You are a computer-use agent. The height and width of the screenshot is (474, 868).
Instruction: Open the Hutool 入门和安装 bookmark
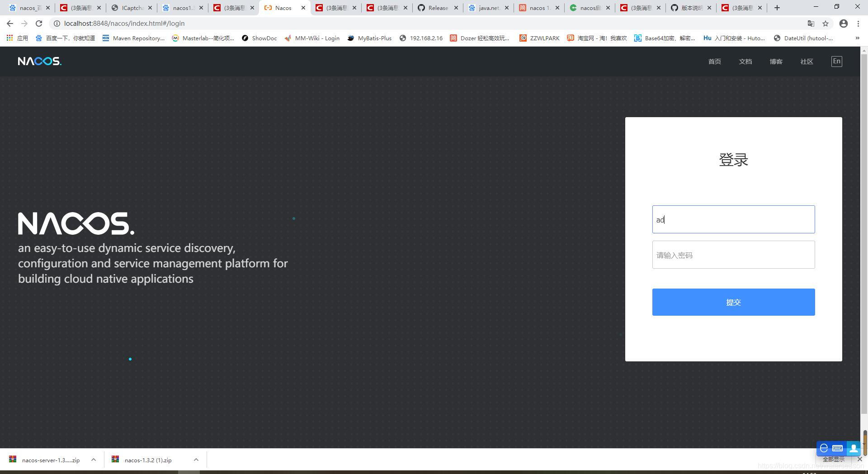point(735,38)
